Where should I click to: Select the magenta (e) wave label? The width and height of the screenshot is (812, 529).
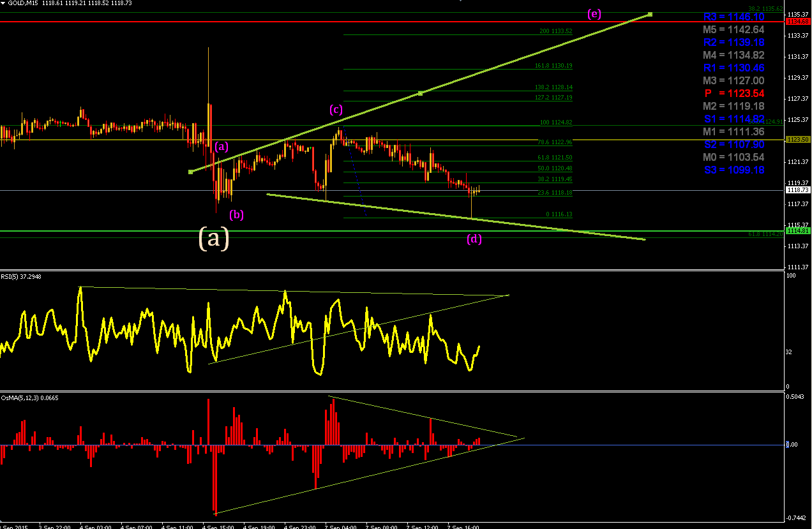click(x=594, y=13)
